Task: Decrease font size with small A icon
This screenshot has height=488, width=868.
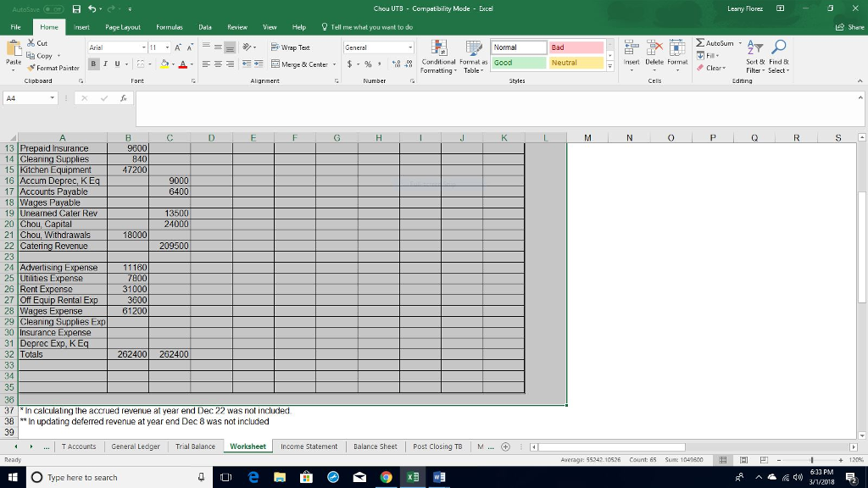Action: [190, 47]
